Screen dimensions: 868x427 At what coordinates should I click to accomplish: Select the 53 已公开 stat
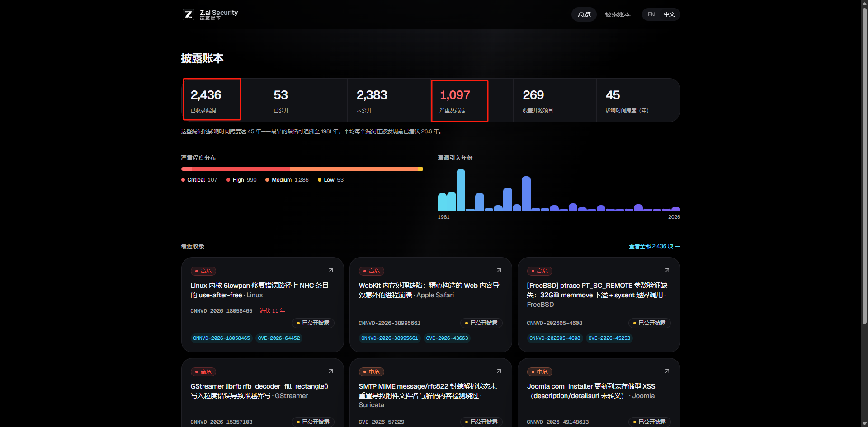(306, 100)
